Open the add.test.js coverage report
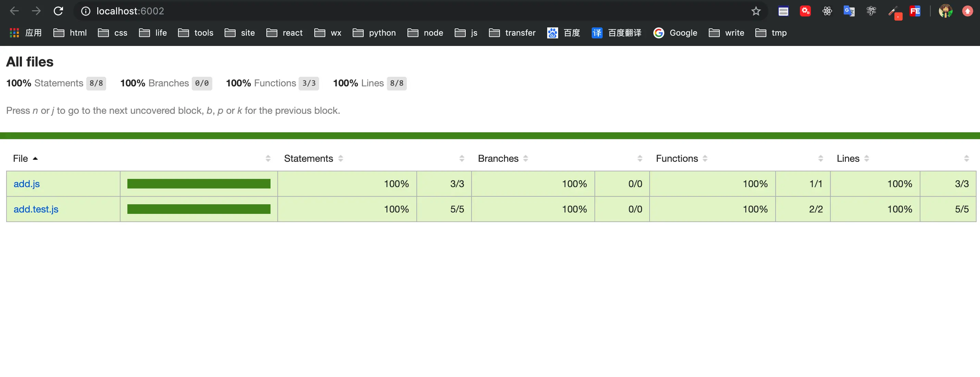Viewport: 980px width, 377px height. pos(36,209)
